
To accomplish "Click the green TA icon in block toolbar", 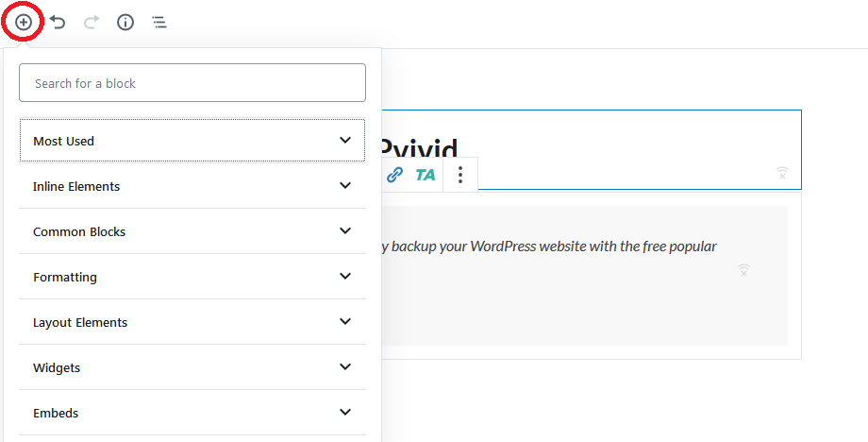I will click(x=426, y=175).
